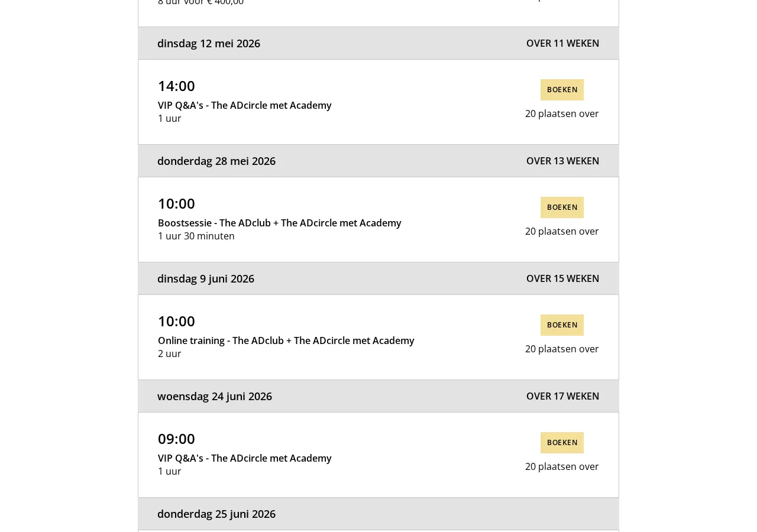The image size is (757, 532).
Task: Click the 09:00 time on 24 juni
Action: tap(176, 439)
